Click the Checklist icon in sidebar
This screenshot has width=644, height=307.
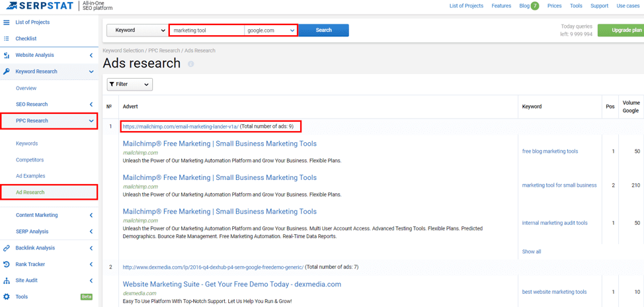(7, 39)
